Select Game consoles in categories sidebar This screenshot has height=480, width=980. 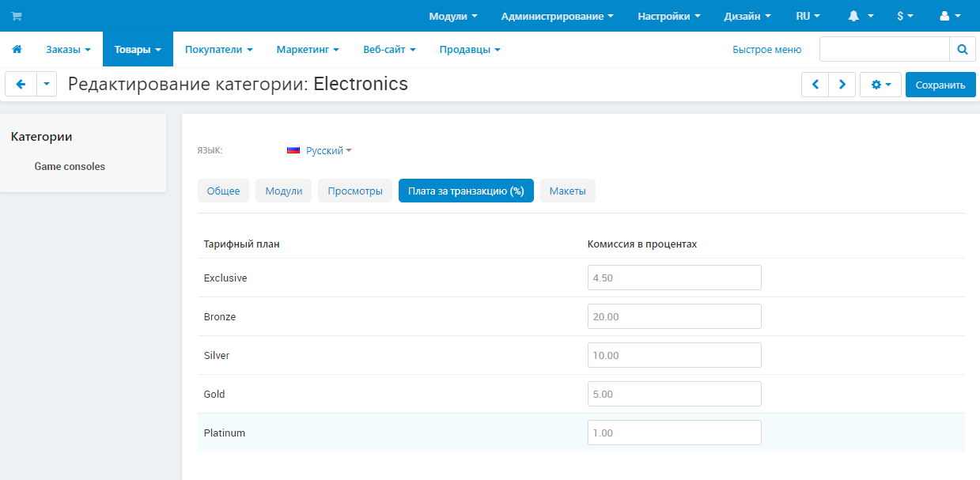tap(70, 167)
